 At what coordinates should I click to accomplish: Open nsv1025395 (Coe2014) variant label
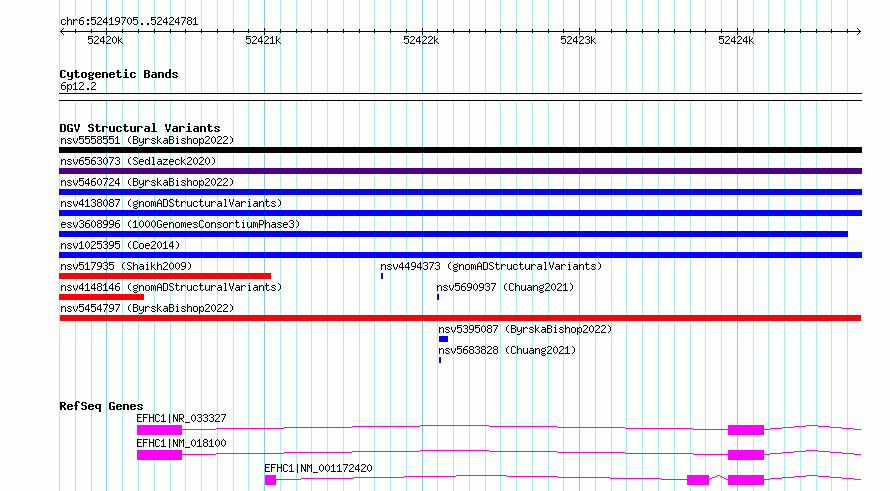[120, 245]
